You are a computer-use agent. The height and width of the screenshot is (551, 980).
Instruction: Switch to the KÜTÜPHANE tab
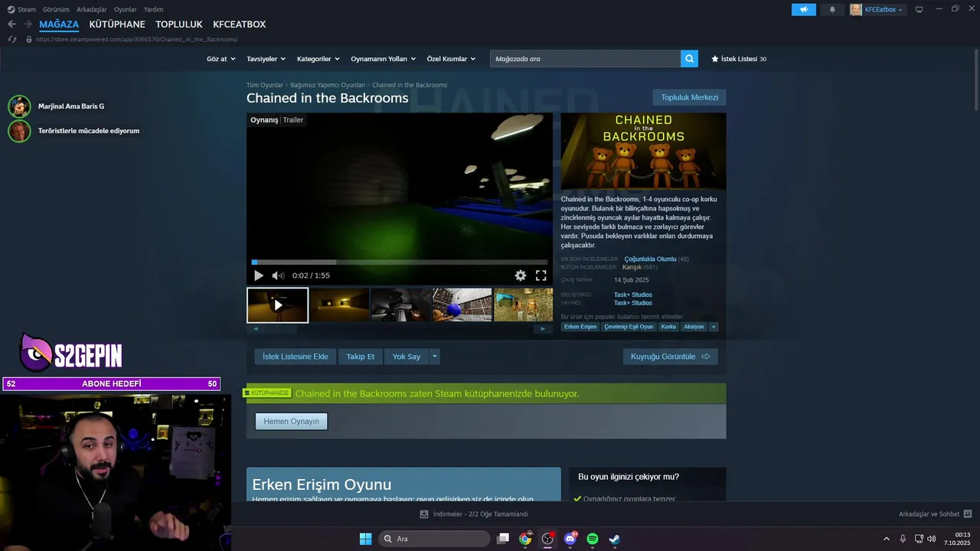[117, 24]
